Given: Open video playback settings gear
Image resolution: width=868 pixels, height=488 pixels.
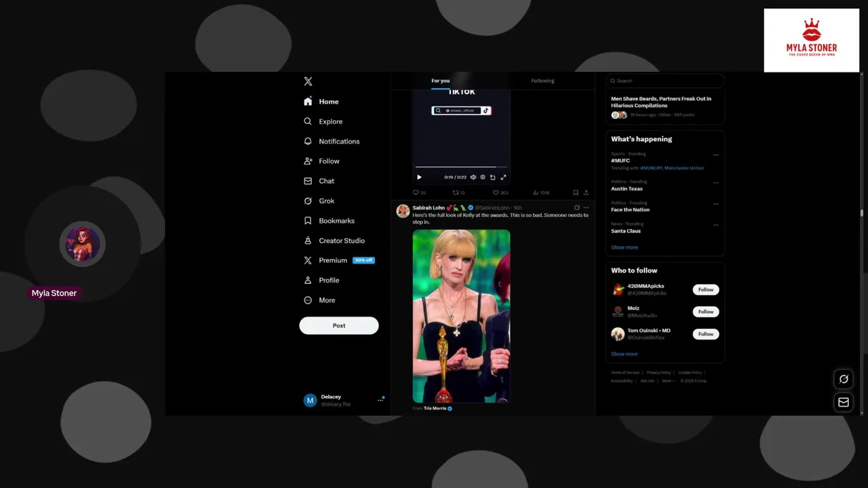Looking at the screenshot, I should click(483, 177).
